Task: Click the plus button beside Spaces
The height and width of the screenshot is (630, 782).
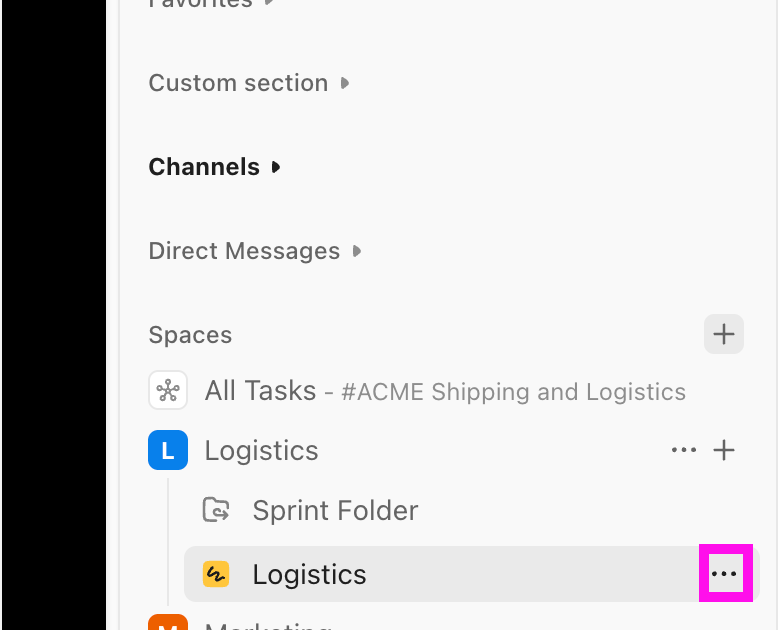Action: tap(724, 334)
